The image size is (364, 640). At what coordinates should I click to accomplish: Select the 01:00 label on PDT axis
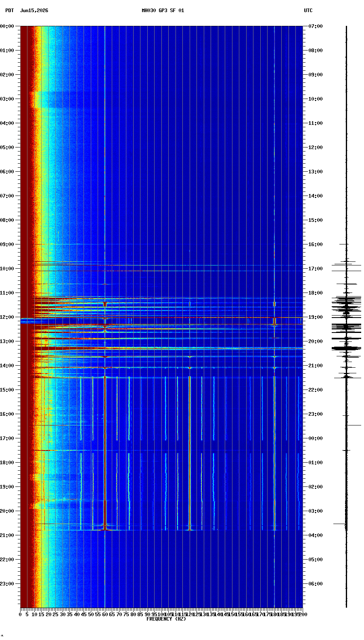click(7, 51)
